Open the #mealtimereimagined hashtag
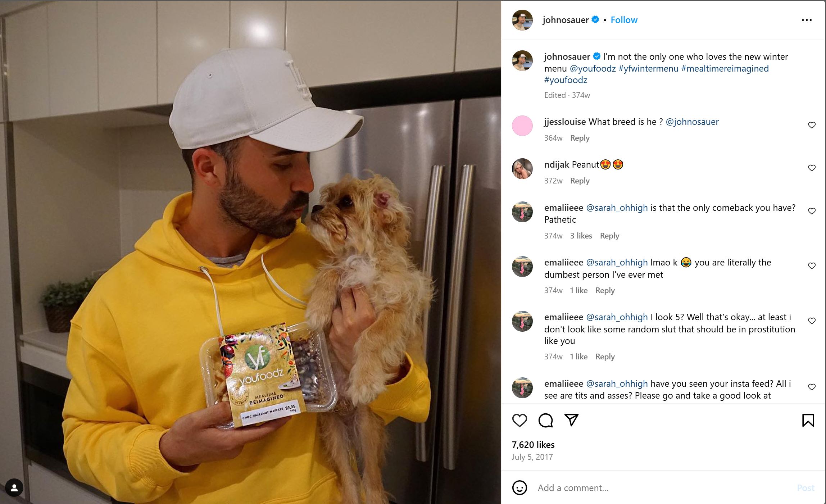826x504 pixels. pos(725,68)
